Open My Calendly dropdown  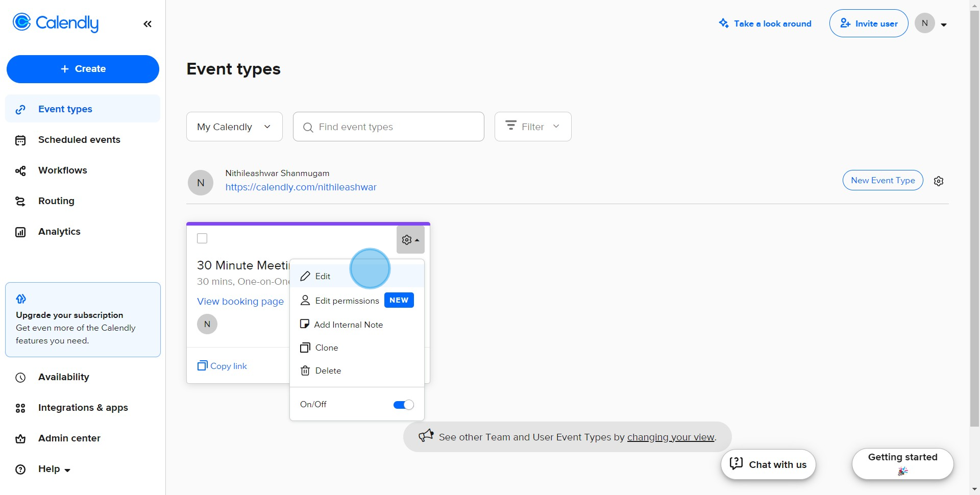(234, 127)
